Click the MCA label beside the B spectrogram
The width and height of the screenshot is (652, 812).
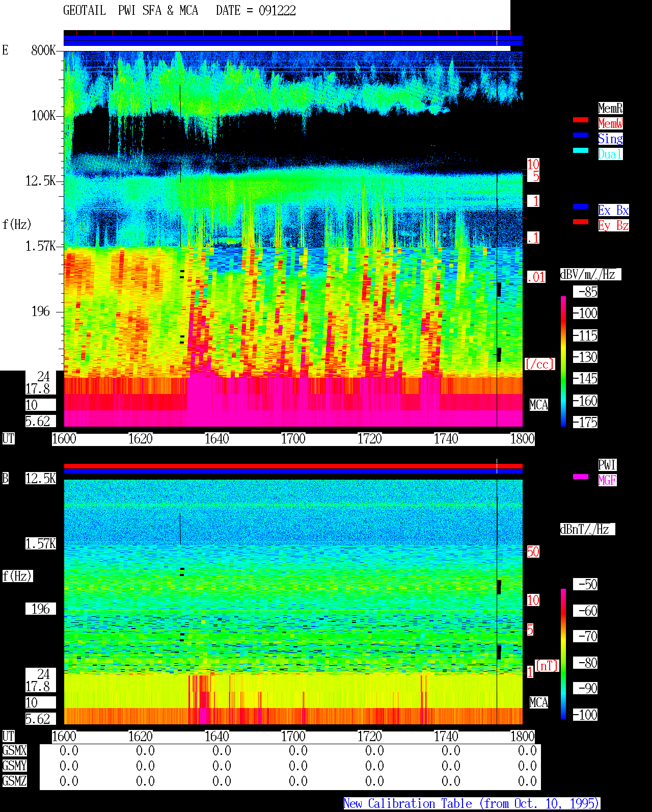[538, 703]
